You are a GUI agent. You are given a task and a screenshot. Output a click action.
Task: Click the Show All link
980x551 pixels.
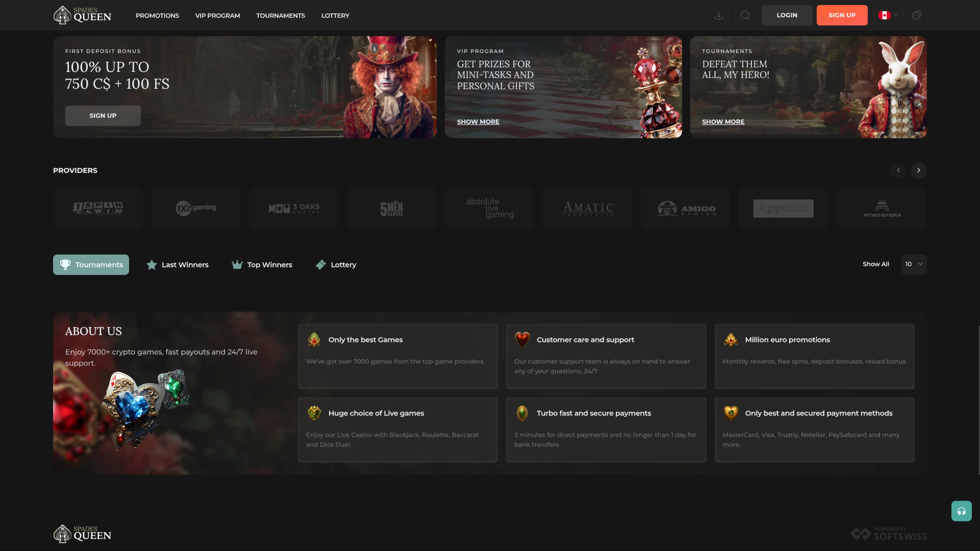point(875,264)
